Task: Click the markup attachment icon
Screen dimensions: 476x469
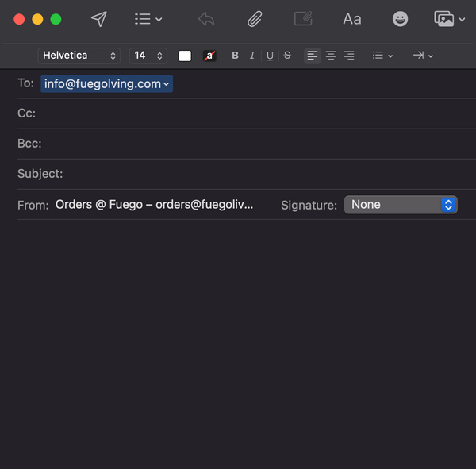Action: pos(303,19)
